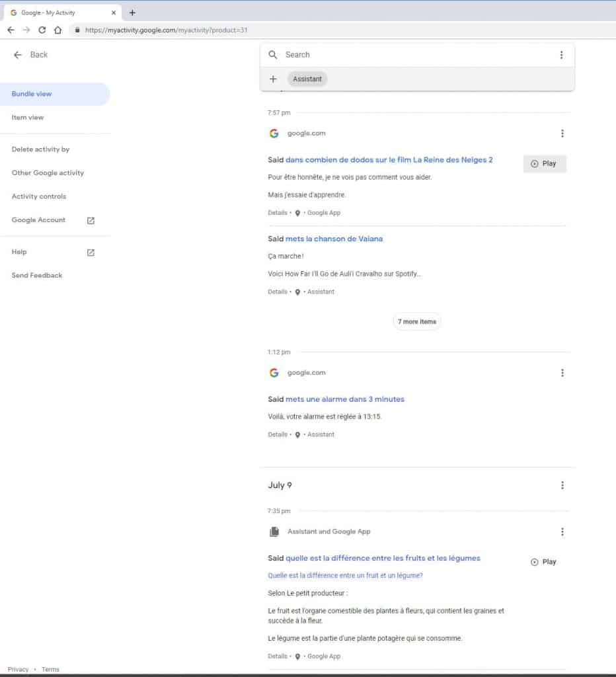Open options menu for 7:57 pm google.com bundle
Image resolution: width=616 pixels, height=677 pixels.
click(562, 134)
